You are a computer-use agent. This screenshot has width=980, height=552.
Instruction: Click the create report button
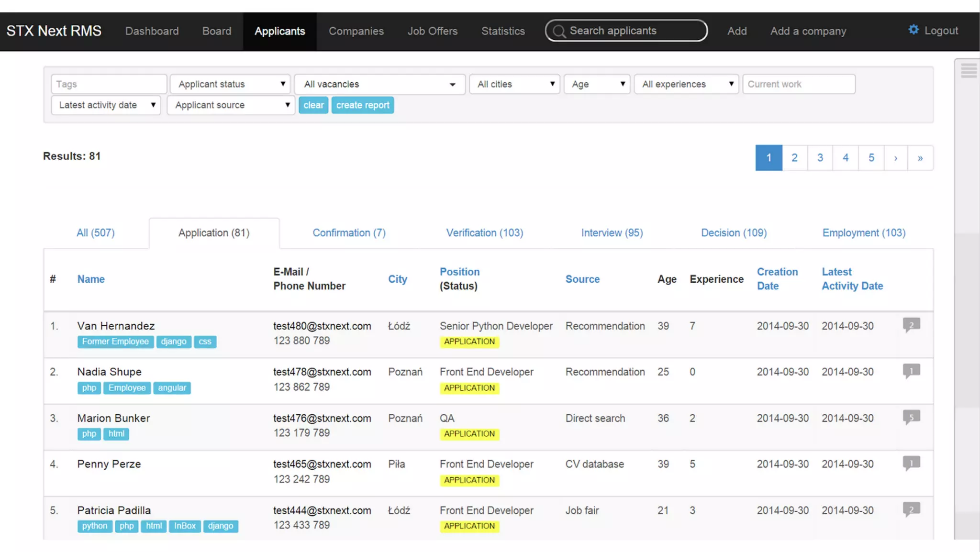click(x=363, y=105)
